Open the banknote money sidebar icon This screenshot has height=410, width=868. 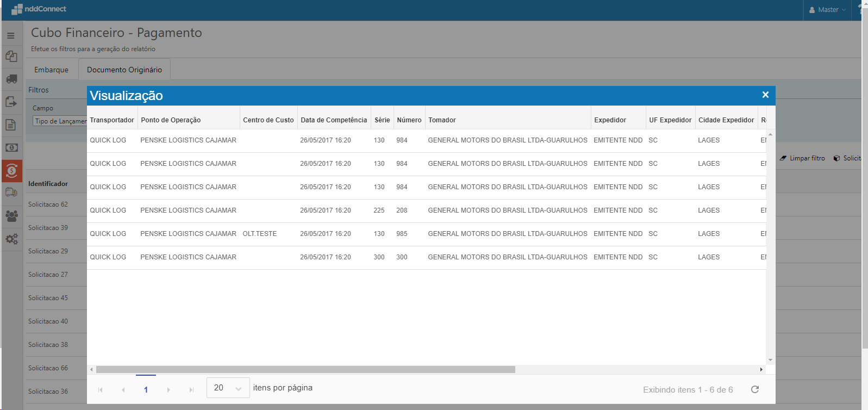tap(11, 148)
